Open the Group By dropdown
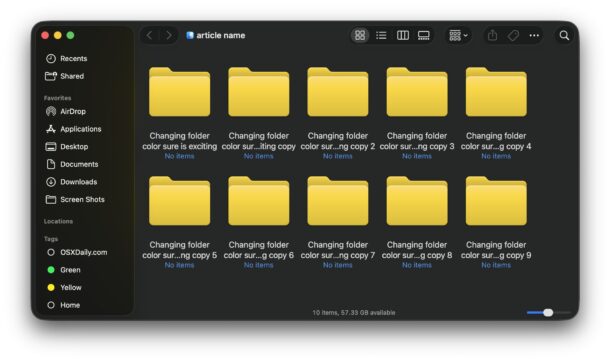The height and width of the screenshot is (361, 610). [x=458, y=35]
